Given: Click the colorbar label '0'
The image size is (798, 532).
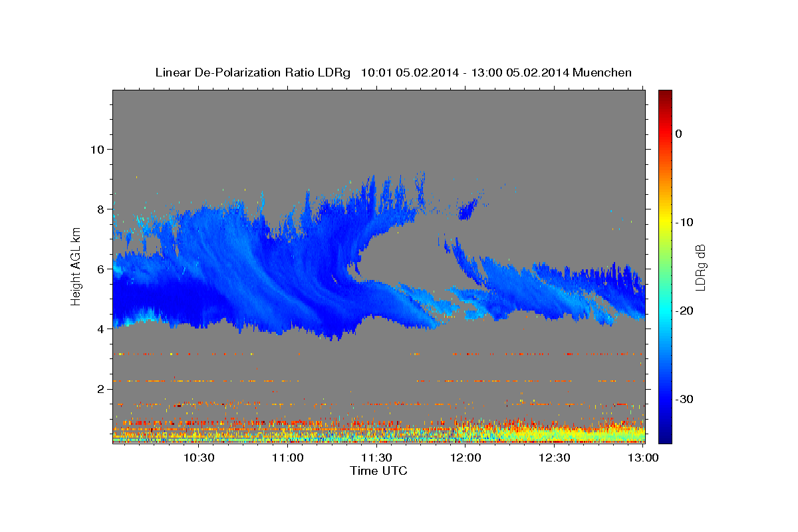Looking at the screenshot, I should pyautogui.click(x=678, y=134).
